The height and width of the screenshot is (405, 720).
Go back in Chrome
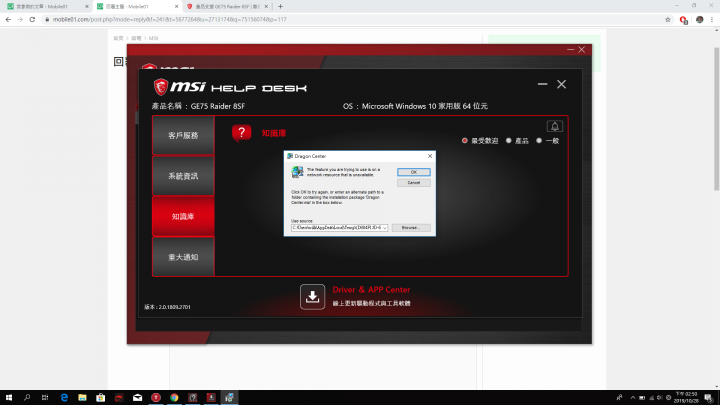pyautogui.click(x=8, y=19)
